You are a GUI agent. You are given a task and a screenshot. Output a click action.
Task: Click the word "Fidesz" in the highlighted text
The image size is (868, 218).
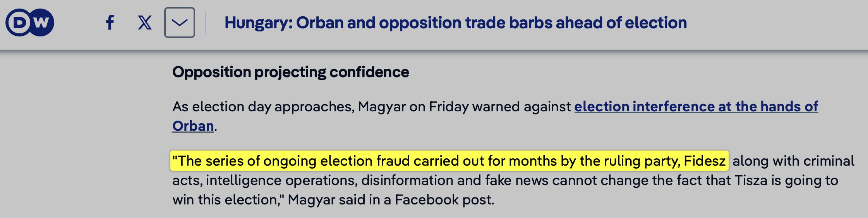704,161
